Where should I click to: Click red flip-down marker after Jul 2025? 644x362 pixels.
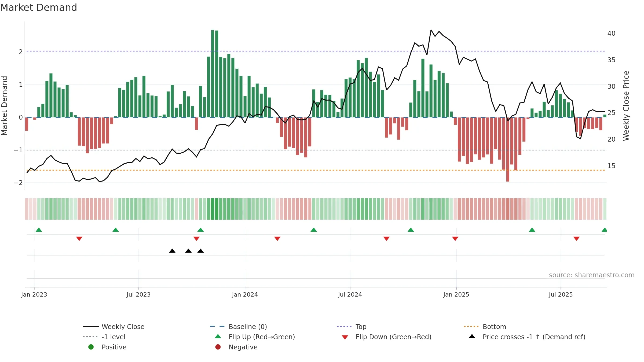[x=576, y=239]
